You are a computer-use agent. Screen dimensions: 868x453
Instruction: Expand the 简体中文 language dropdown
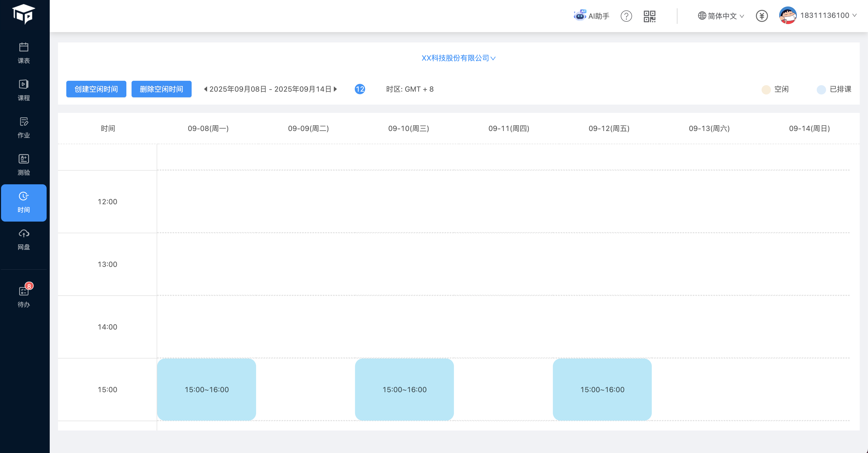[x=721, y=16]
